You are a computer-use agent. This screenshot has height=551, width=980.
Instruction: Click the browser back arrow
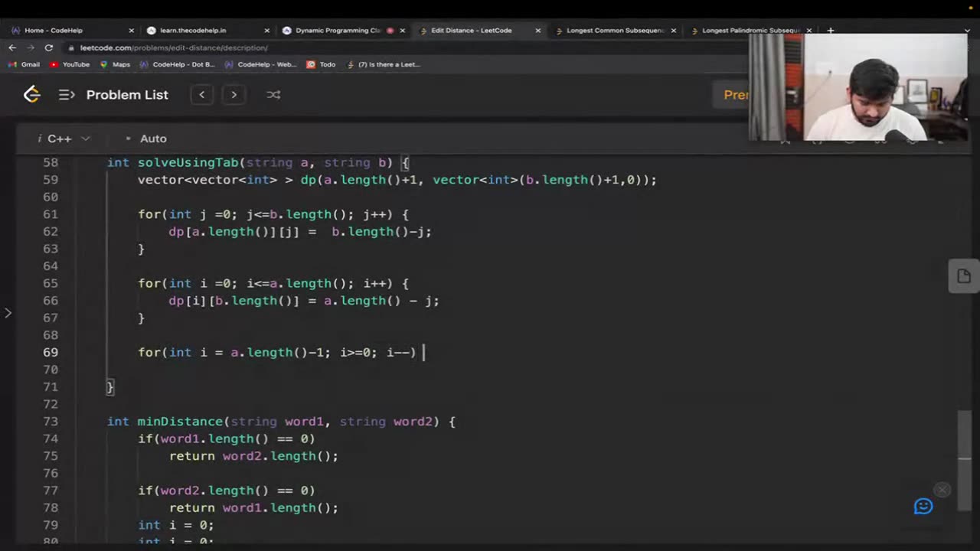[x=12, y=47]
